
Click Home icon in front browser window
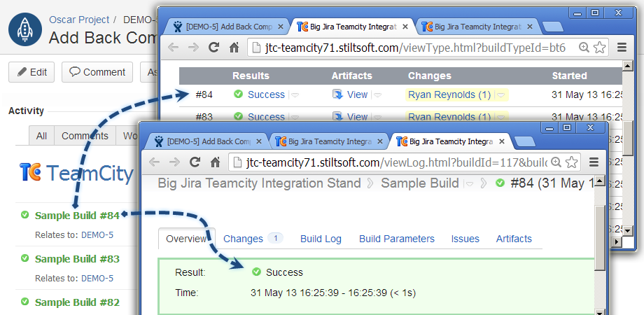[x=215, y=162]
